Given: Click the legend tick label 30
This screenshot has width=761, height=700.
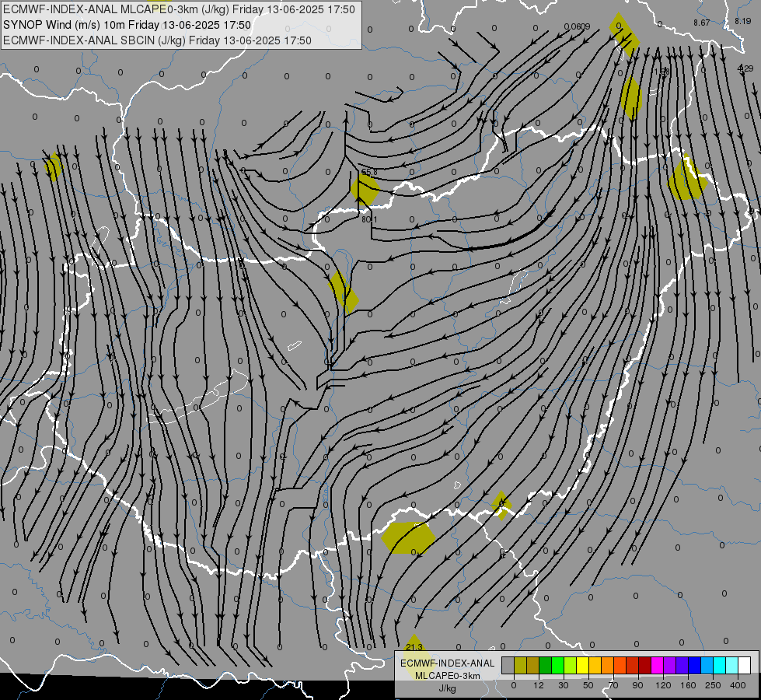Looking at the screenshot, I should pyautogui.click(x=564, y=685).
